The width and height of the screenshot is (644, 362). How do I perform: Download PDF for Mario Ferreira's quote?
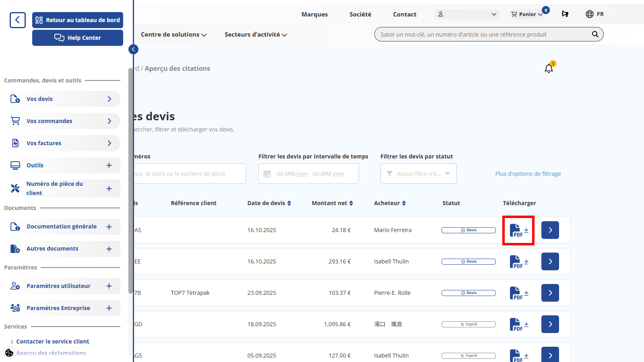tap(518, 230)
